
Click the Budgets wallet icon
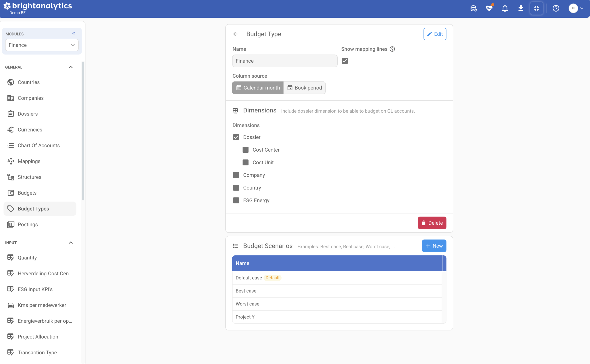pos(11,193)
